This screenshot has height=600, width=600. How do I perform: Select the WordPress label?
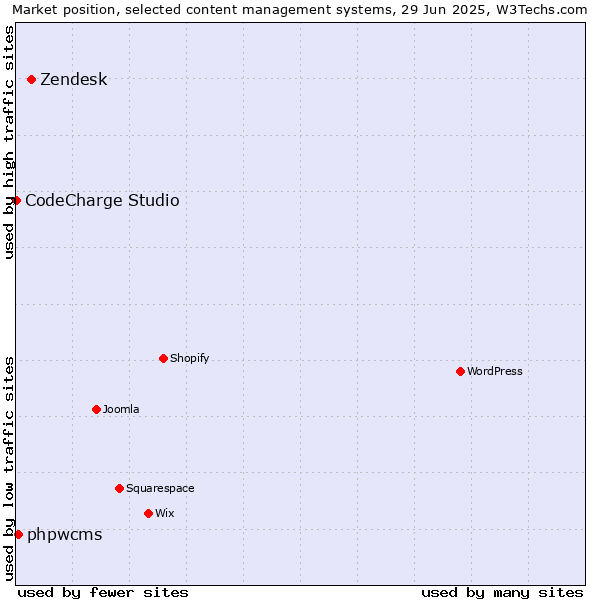[495, 371]
